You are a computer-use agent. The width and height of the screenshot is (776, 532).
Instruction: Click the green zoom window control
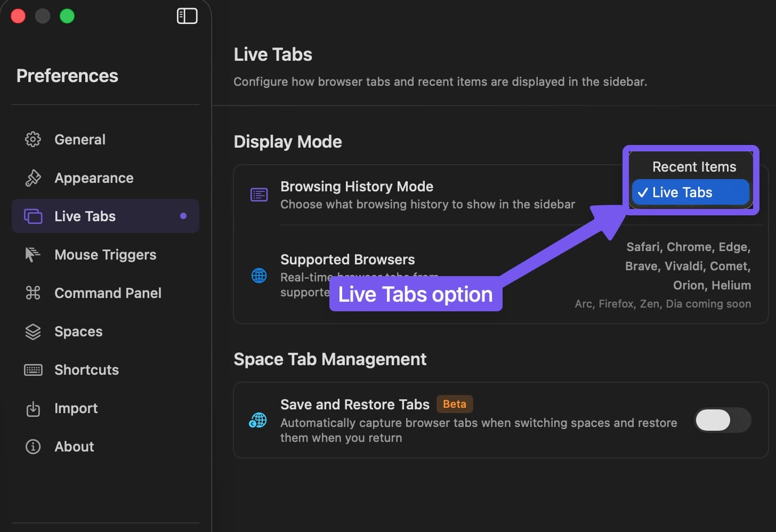click(x=67, y=16)
